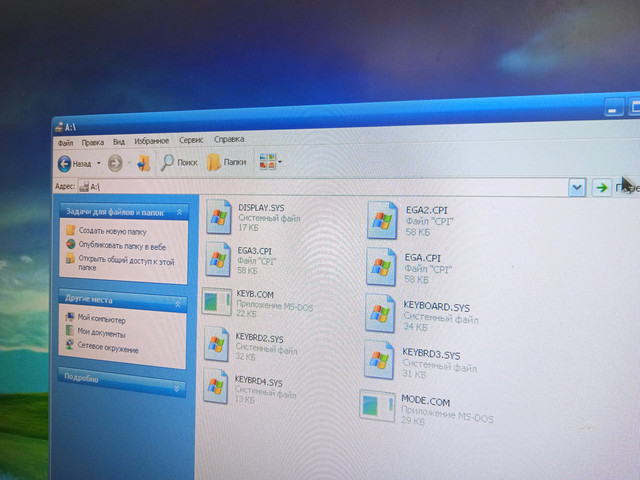The image size is (640, 480).
Task: Click the KEYBRD4.SYS file name text
Action: (259, 381)
